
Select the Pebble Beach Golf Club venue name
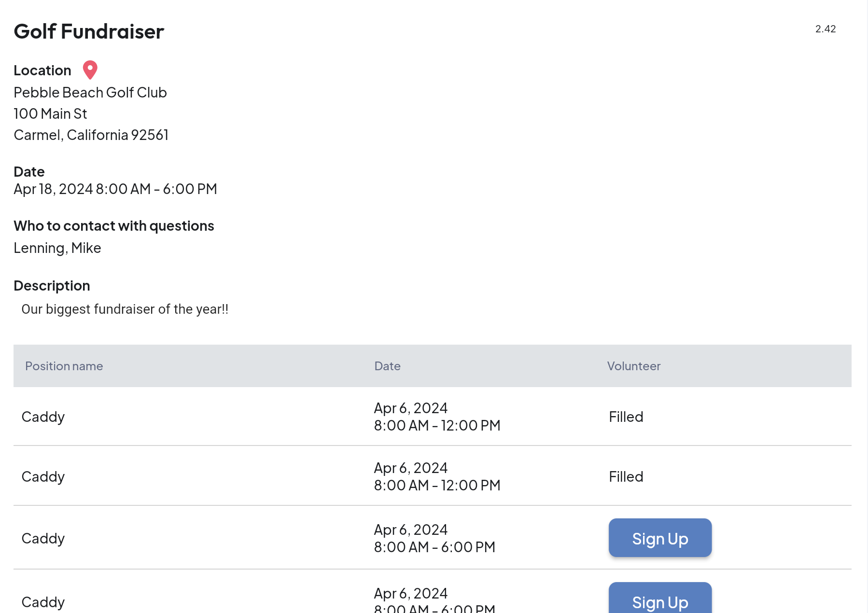click(90, 92)
